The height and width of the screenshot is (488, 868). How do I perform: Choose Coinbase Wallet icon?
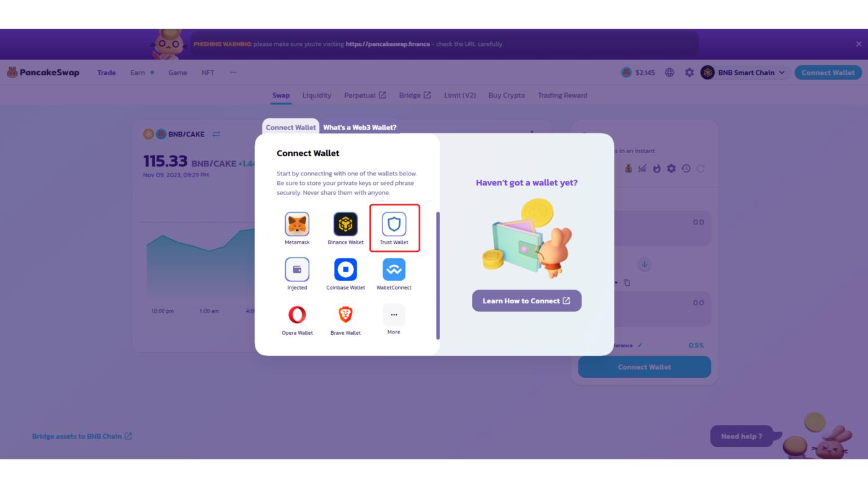[x=345, y=269]
